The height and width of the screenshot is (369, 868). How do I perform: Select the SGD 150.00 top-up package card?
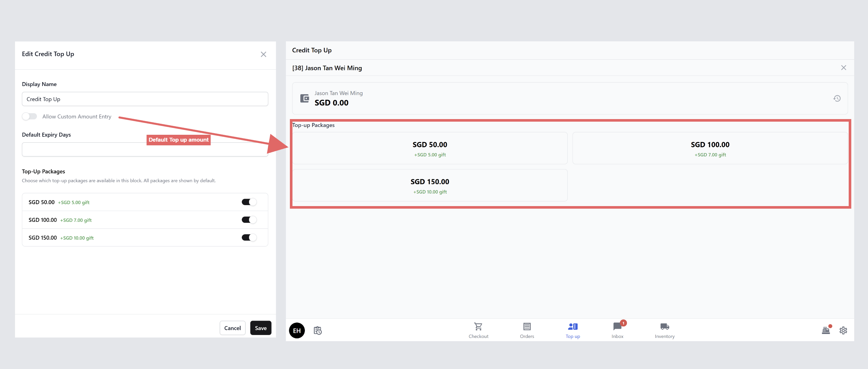tap(430, 185)
